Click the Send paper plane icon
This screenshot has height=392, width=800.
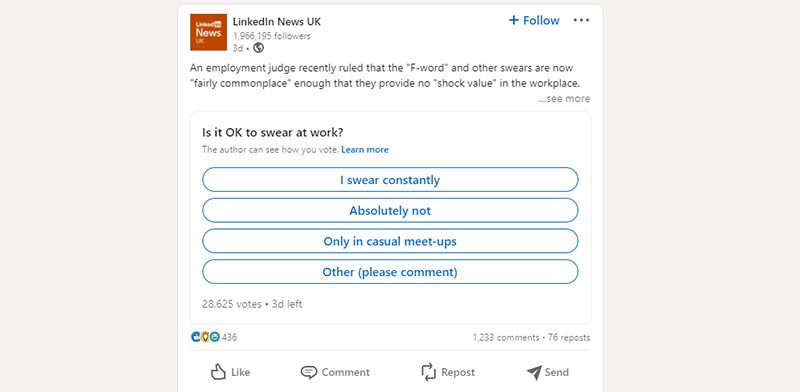534,373
